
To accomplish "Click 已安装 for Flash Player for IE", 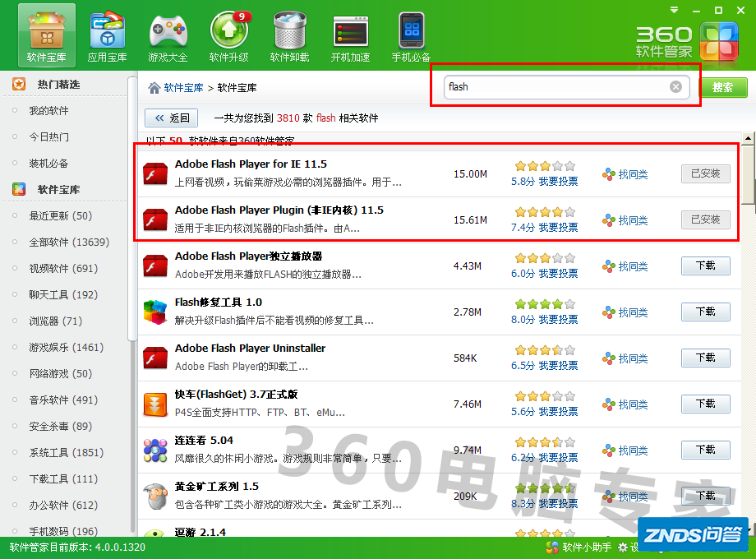I will 705,173.
